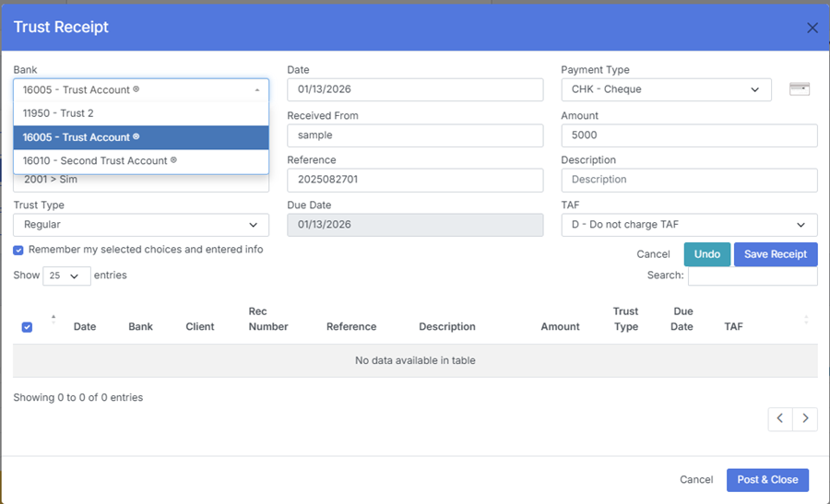Viewport: 830px width, 504px height.
Task: Close the Trust Receipt dialog with X
Action: click(x=812, y=28)
